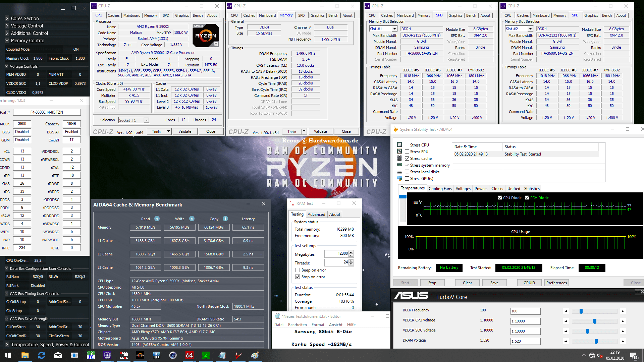This screenshot has height=362, width=644.
Task: Open the Slot #1 dropdown in SPD window
Action: (383, 29)
